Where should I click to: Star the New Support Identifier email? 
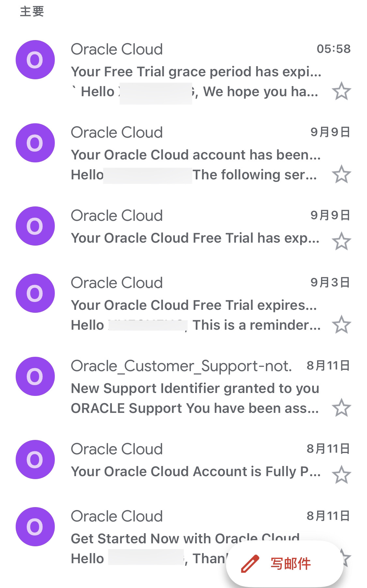(341, 408)
